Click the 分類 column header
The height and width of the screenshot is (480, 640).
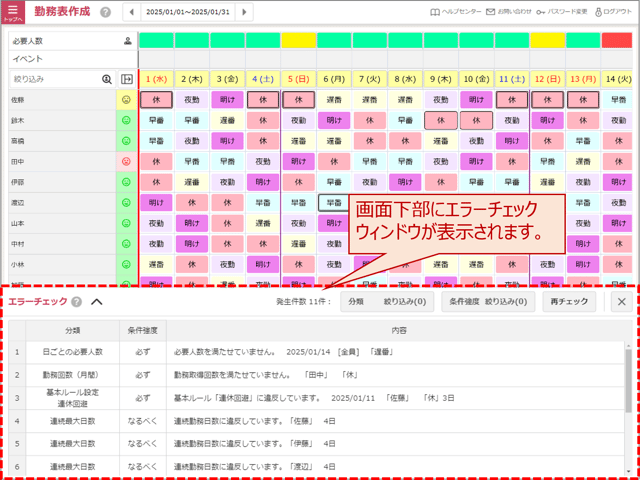point(73,331)
